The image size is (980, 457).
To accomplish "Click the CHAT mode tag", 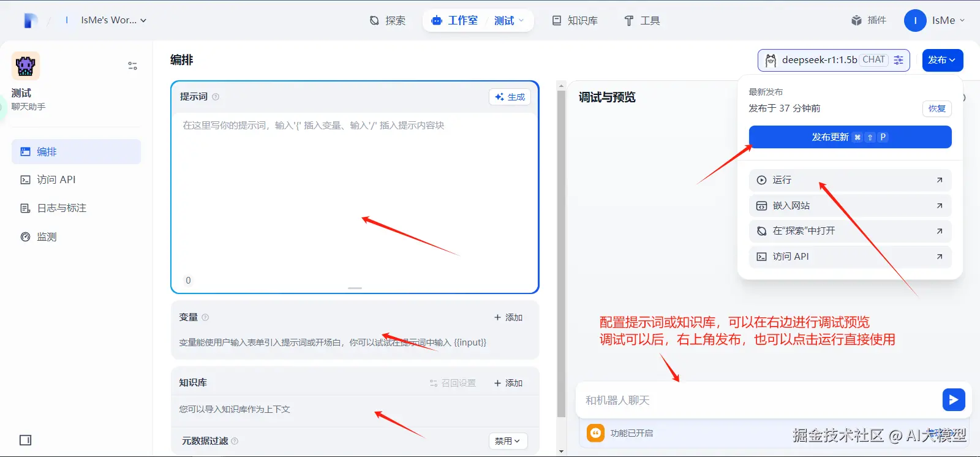I will [873, 59].
